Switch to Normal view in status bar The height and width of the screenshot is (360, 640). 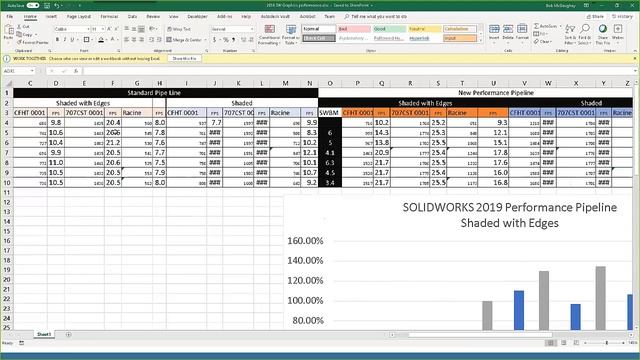coord(551,343)
